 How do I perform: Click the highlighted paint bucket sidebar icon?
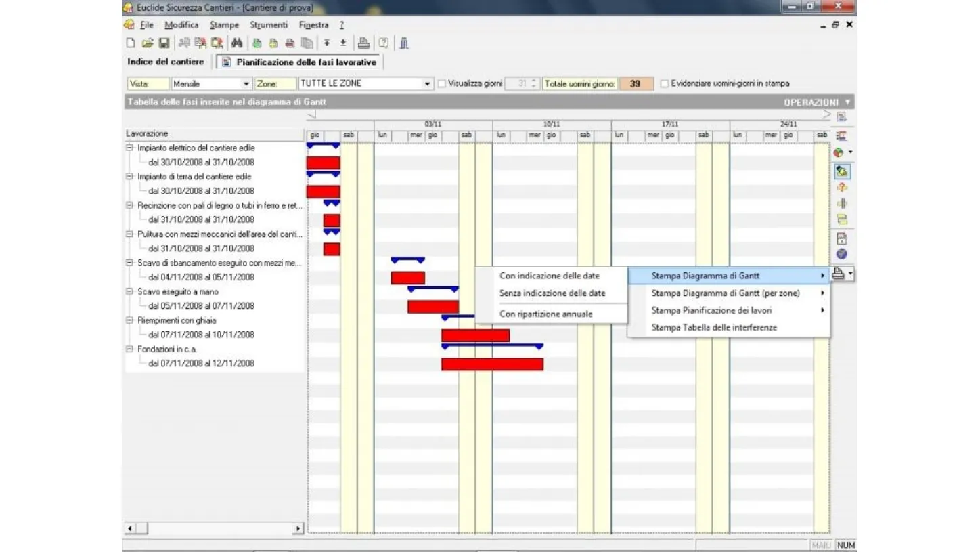[x=842, y=171]
